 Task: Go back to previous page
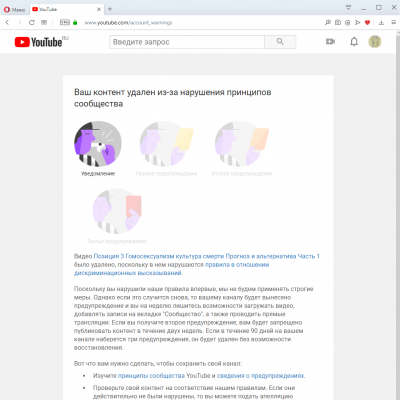pyautogui.click(x=7, y=23)
